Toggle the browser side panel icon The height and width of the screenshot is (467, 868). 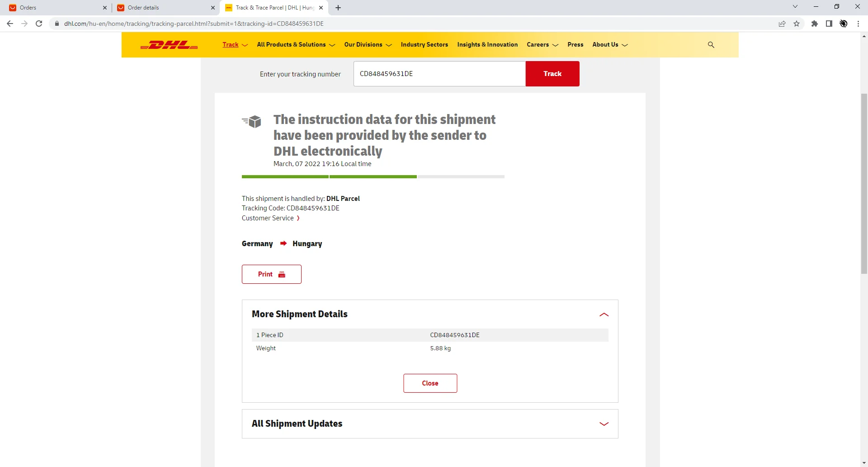coord(829,24)
